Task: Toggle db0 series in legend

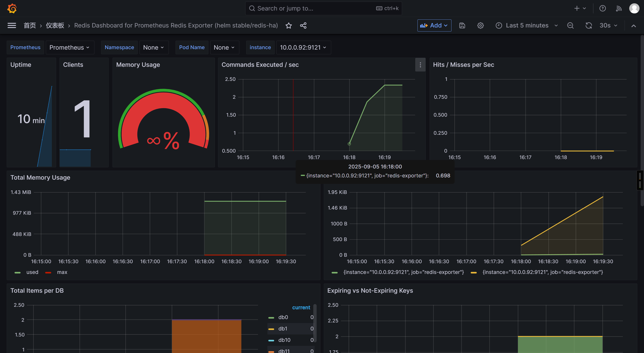Action: [283, 317]
